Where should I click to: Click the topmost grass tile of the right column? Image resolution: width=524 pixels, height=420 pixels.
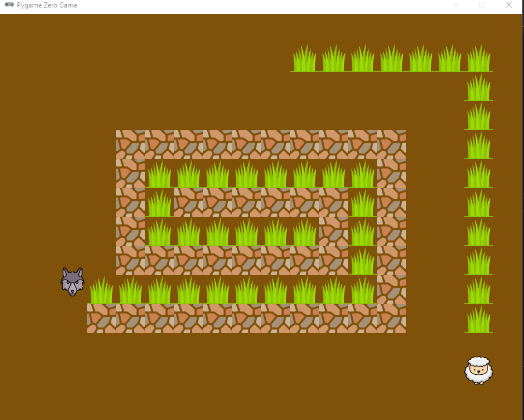(478, 88)
